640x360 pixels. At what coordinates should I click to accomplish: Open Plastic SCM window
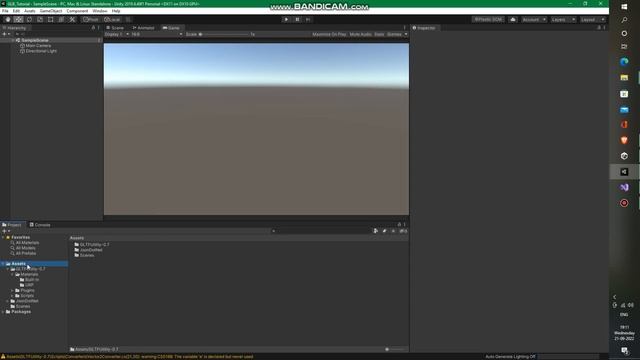(488, 19)
